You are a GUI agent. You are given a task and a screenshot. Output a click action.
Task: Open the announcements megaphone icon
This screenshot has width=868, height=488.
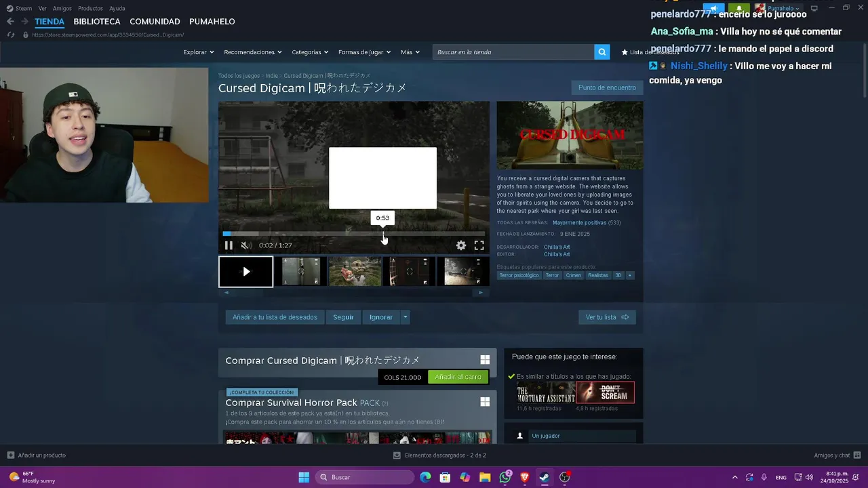click(x=713, y=8)
